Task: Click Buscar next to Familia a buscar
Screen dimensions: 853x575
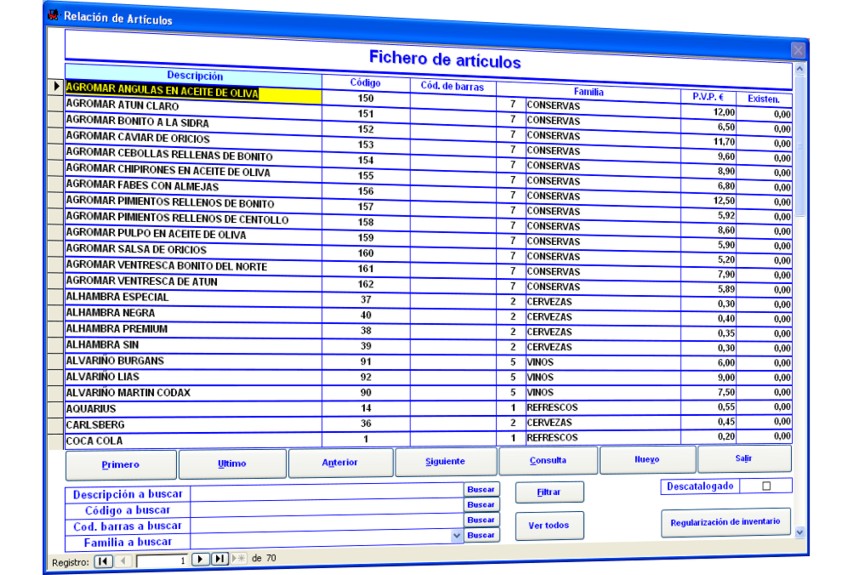Action: 481,535
